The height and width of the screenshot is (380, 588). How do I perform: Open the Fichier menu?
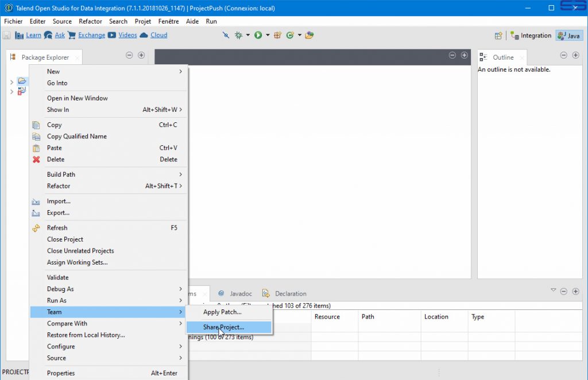coord(13,21)
